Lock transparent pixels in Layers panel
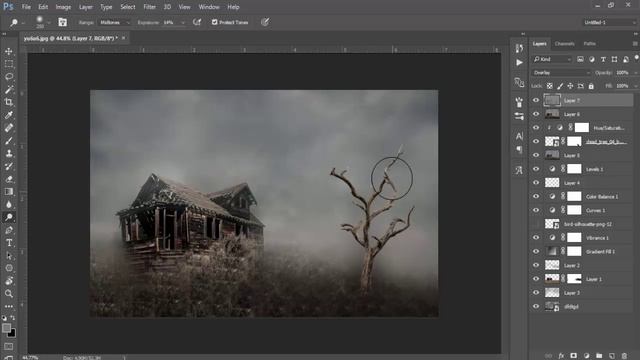This screenshot has width=640, height=360. [550, 86]
